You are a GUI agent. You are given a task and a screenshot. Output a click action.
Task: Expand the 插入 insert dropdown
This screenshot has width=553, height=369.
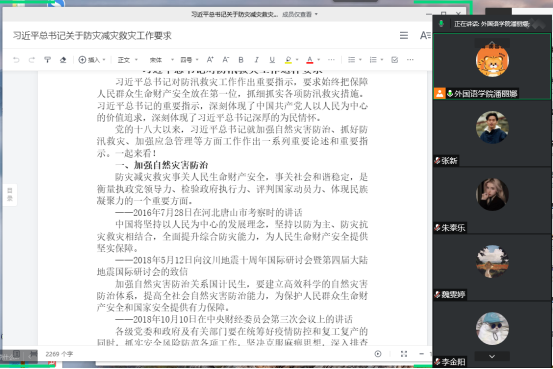(92, 60)
